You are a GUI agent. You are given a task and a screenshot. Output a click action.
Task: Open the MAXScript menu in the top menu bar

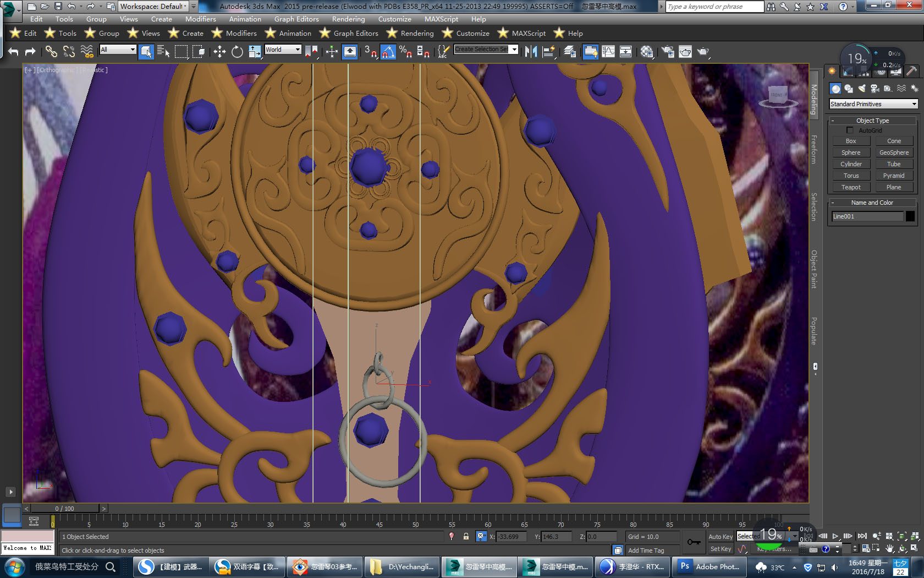441,19
